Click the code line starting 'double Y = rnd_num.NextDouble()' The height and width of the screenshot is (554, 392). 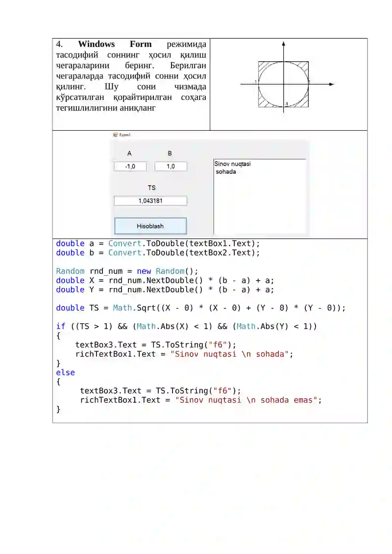165,289
